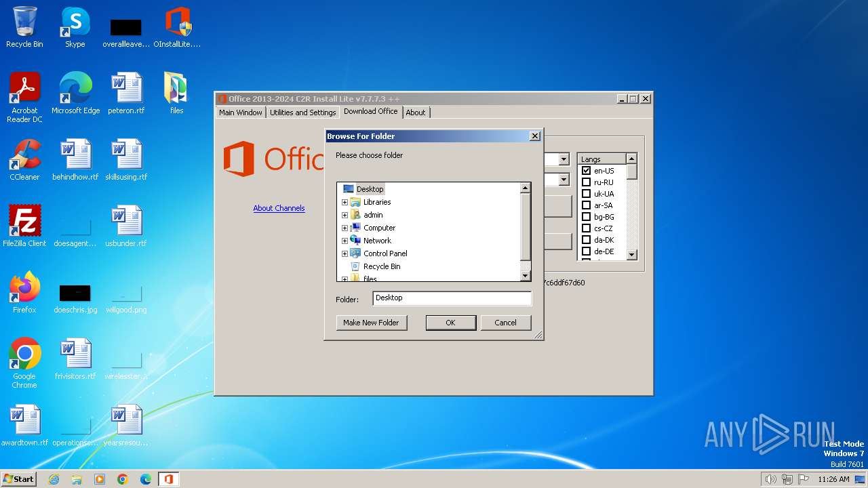Check the ru-RU language checkbox

pos(587,182)
